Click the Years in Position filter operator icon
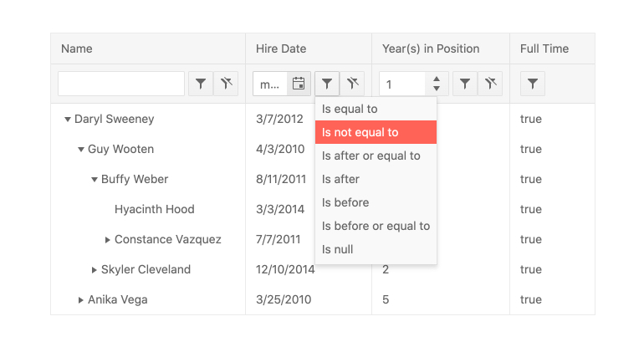 click(464, 84)
